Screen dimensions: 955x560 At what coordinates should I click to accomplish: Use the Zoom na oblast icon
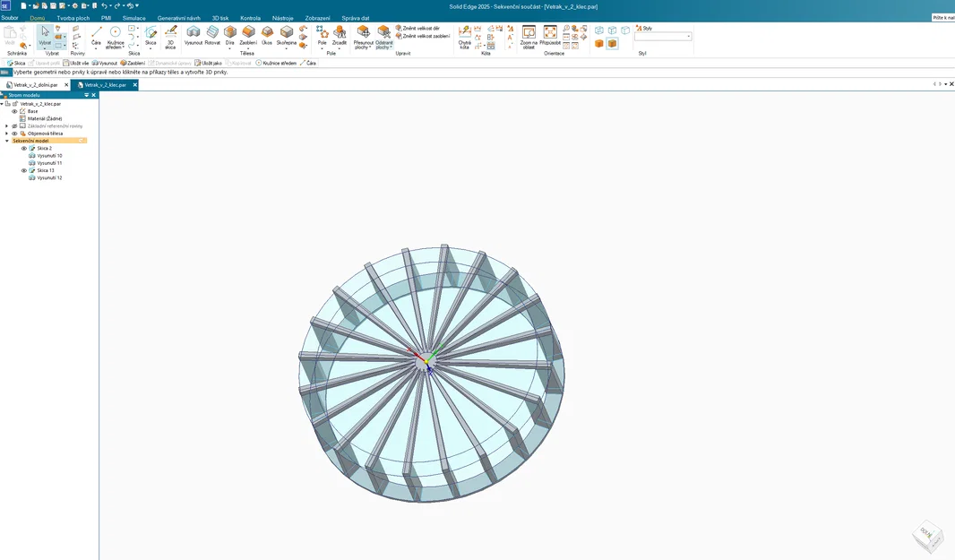pos(529,37)
